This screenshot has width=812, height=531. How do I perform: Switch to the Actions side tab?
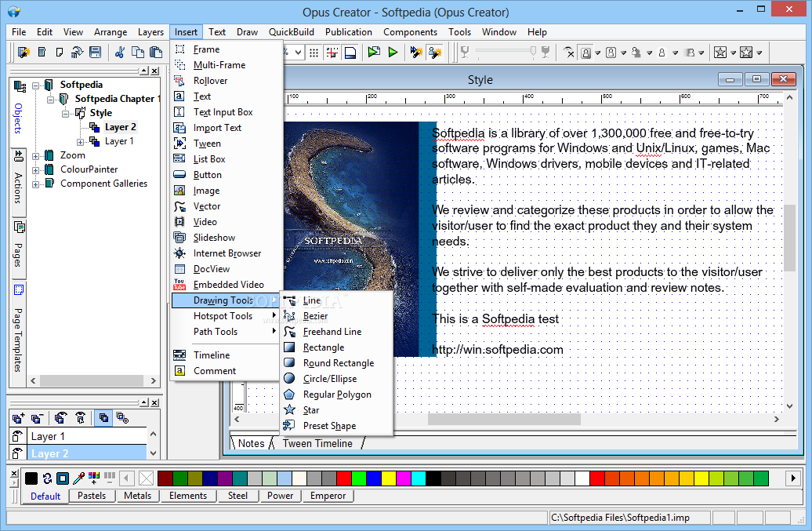(x=18, y=181)
